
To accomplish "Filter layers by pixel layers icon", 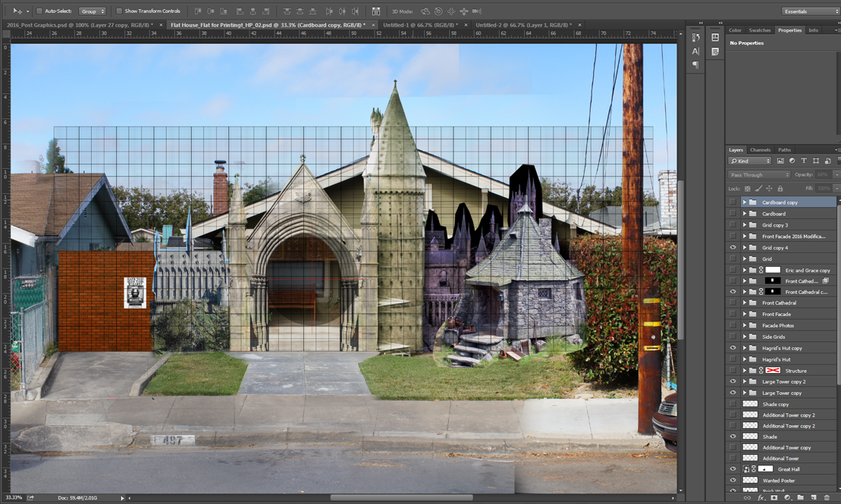I will (x=780, y=161).
